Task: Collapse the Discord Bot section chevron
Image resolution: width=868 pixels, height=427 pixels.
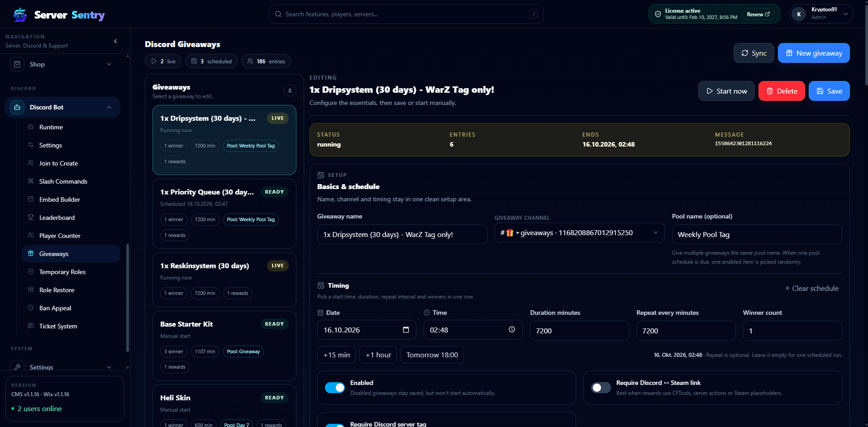Action: tap(109, 107)
